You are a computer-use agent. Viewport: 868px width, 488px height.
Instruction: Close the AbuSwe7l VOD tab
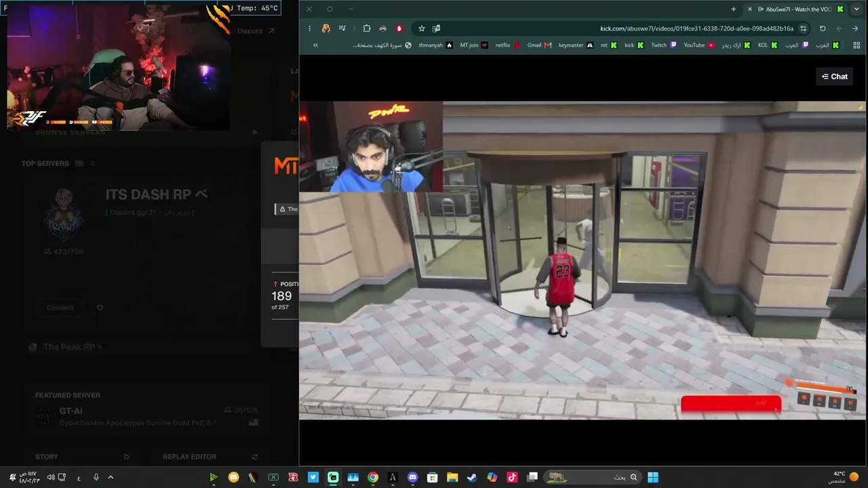tap(749, 9)
